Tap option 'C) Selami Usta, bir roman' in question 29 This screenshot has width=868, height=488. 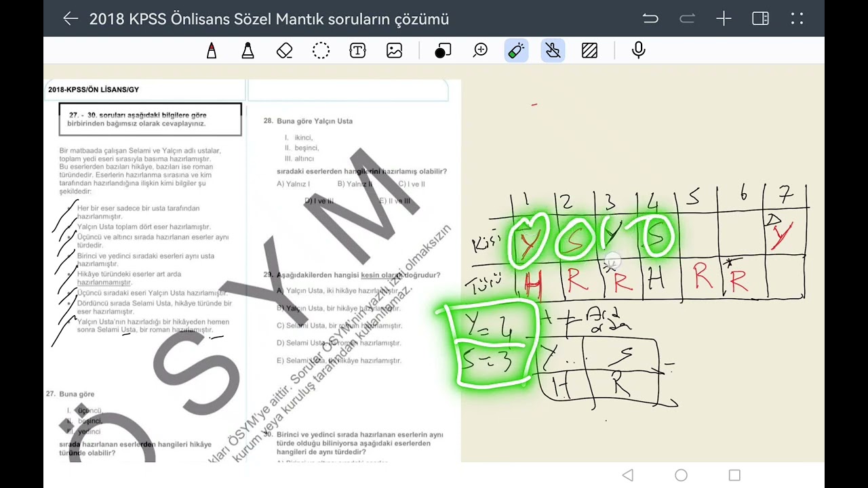point(340,325)
